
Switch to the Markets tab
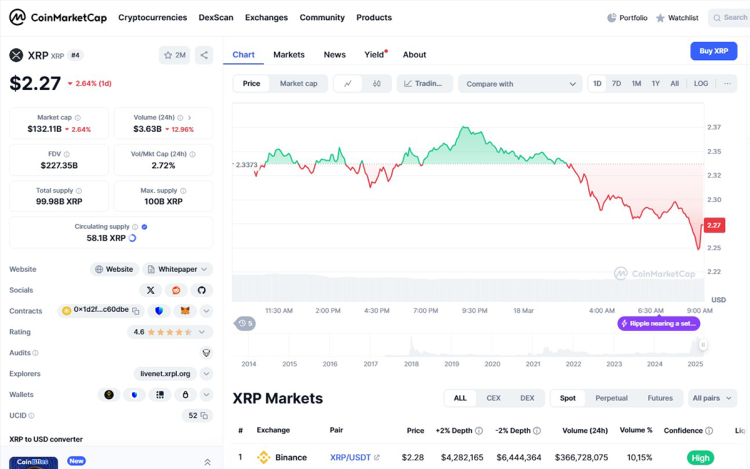click(x=288, y=55)
